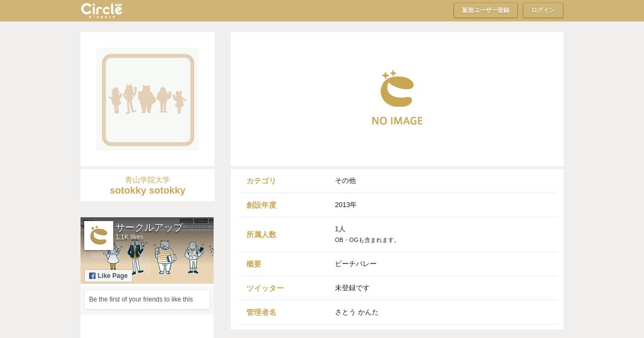
Task: Open the 新規ユーザー登録 registration button
Action: click(486, 10)
